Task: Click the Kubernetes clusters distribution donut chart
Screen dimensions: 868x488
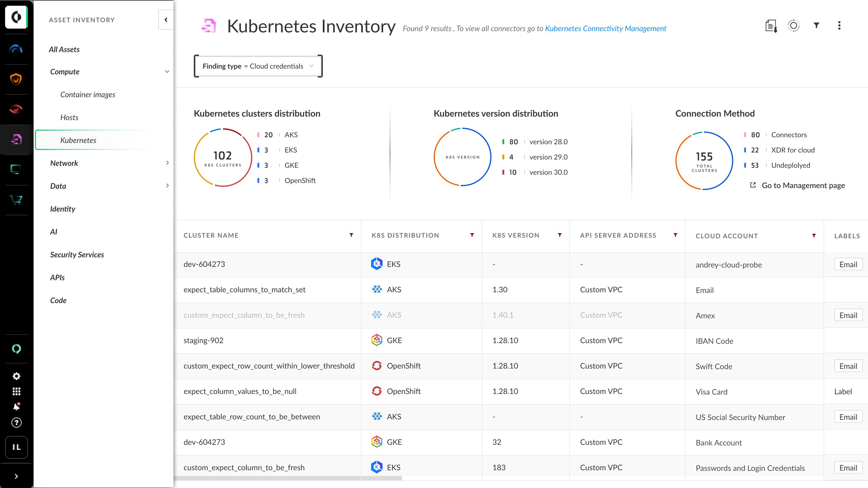Action: pyautogui.click(x=222, y=157)
